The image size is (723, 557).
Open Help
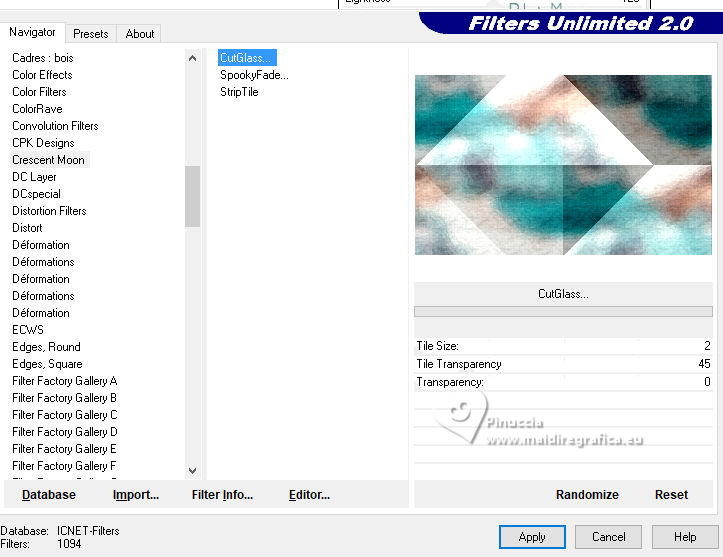[x=685, y=537]
